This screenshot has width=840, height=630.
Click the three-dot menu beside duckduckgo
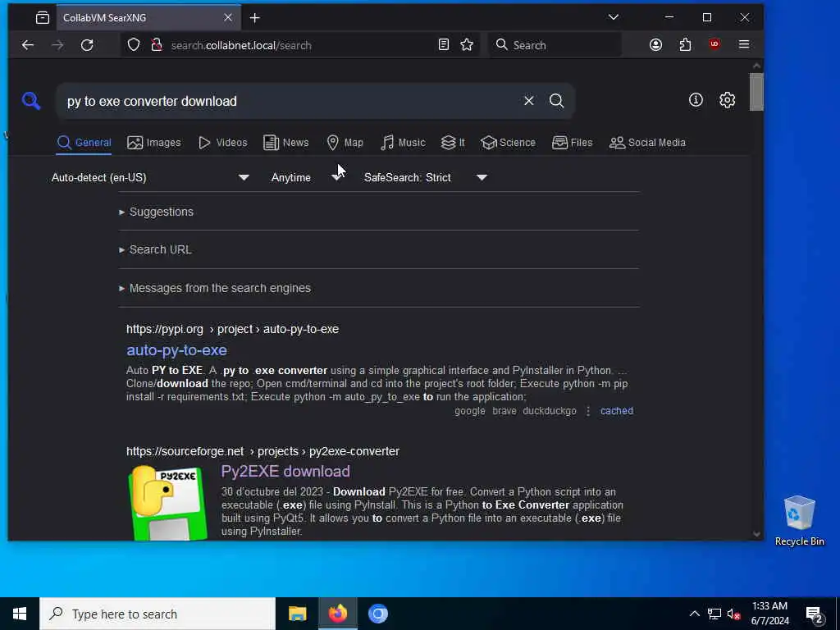pos(588,411)
